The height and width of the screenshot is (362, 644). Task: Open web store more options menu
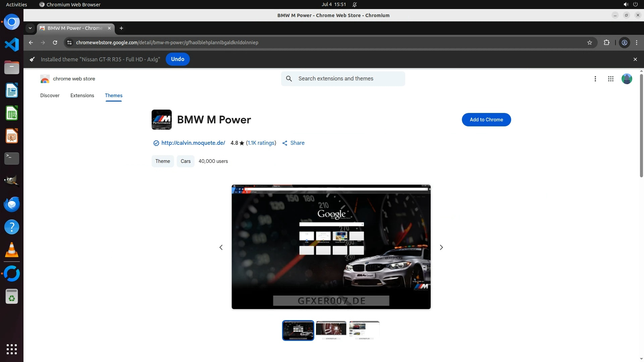pos(595,79)
